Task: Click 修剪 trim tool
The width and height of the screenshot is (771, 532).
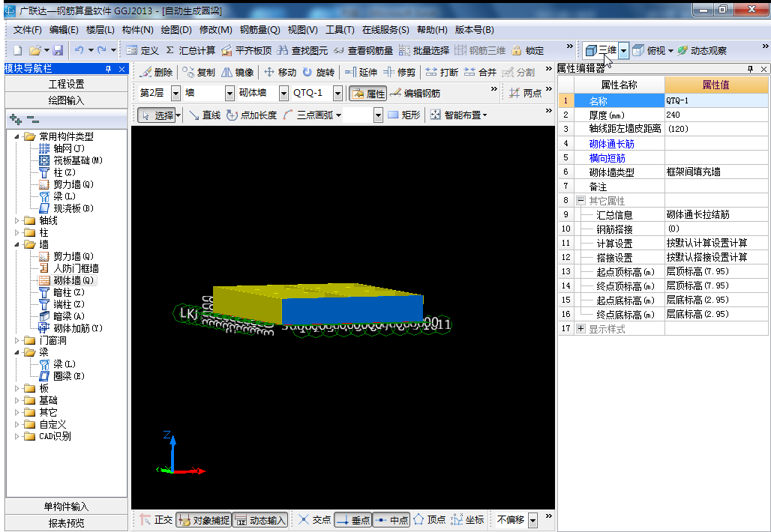Action: [x=399, y=72]
